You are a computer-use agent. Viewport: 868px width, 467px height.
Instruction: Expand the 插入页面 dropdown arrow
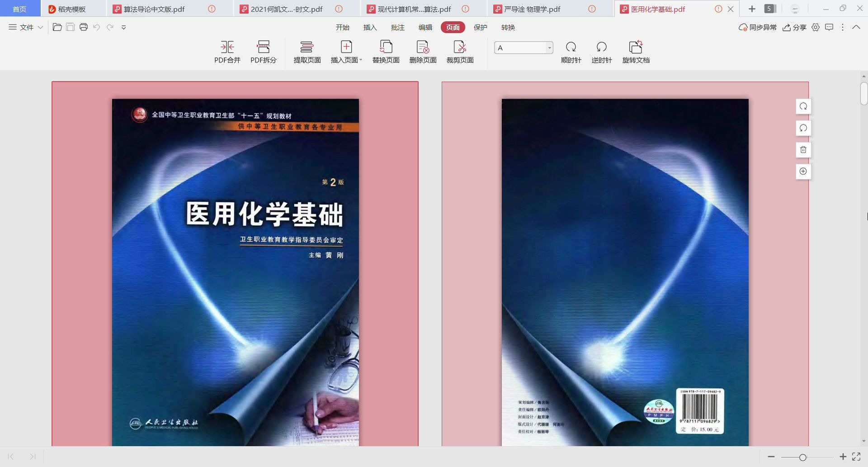coord(361,60)
